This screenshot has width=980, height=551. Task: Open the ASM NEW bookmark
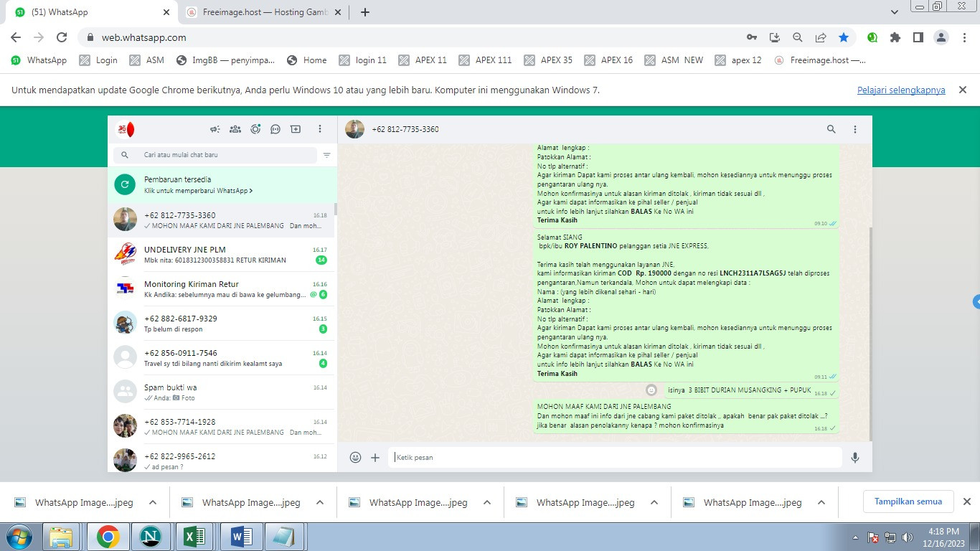tap(673, 60)
